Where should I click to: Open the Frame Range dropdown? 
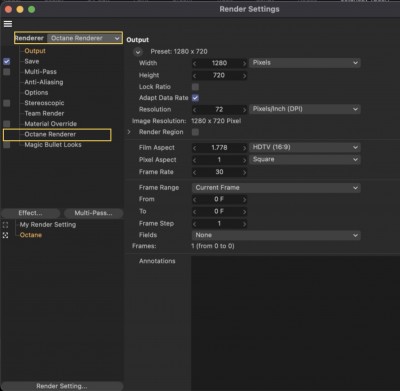point(276,188)
